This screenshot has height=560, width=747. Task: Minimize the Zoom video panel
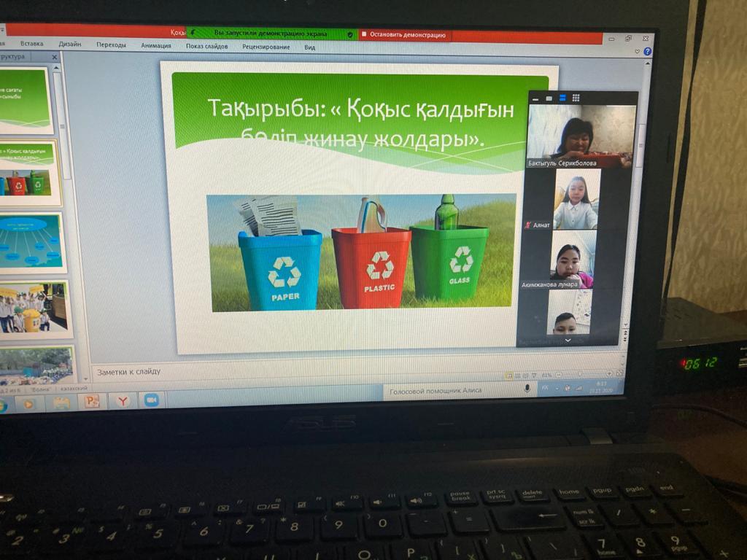[x=535, y=98]
